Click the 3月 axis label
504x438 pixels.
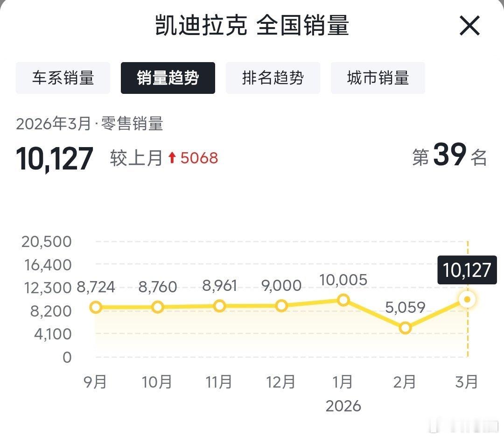coord(467,382)
